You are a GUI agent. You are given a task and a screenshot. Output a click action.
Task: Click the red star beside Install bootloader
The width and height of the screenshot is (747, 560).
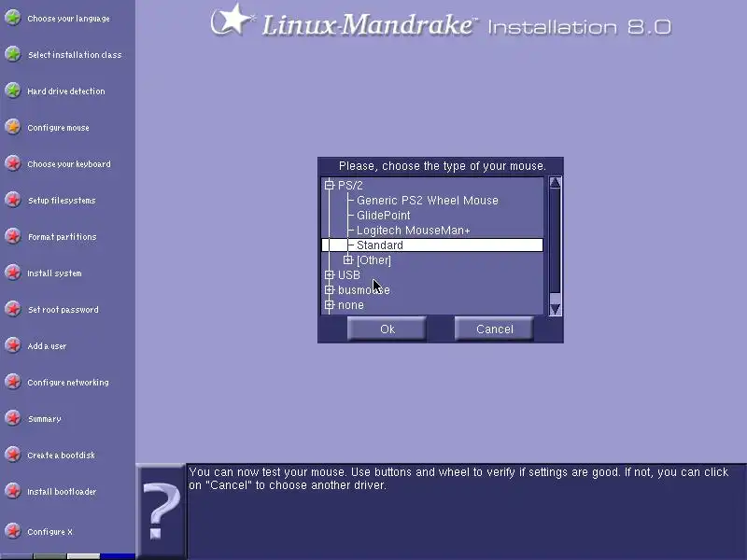click(x=13, y=491)
